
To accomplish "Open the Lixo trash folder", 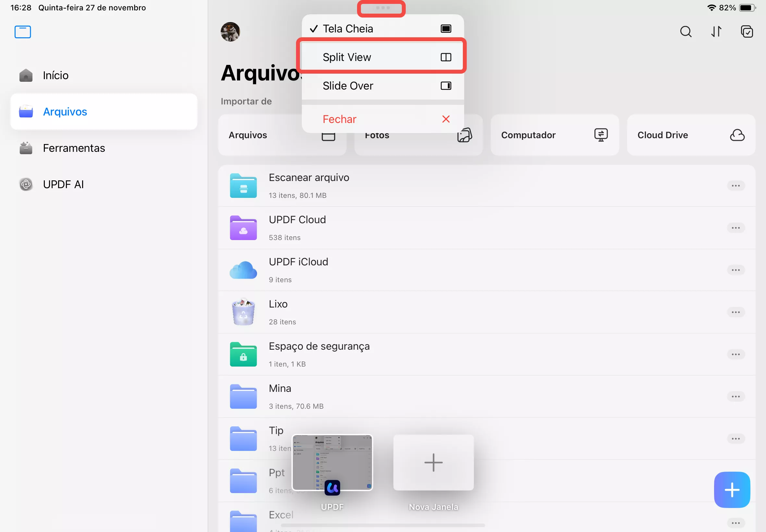I will click(x=278, y=312).
